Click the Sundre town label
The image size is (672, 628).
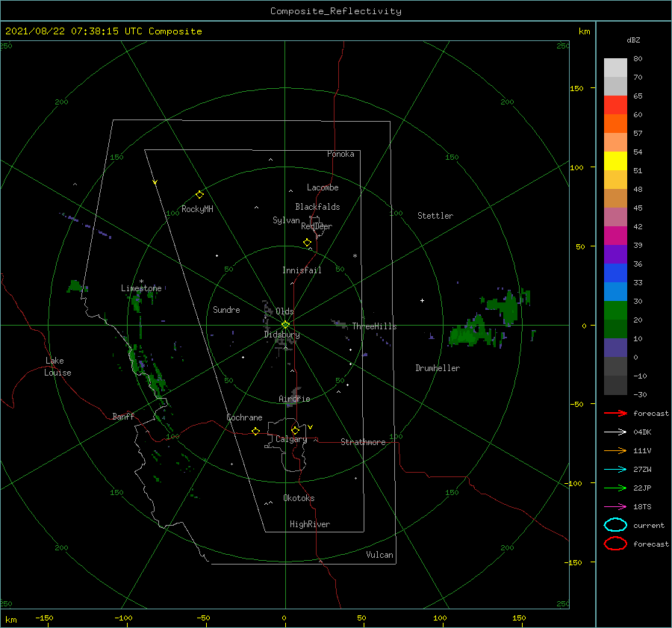[x=226, y=309]
